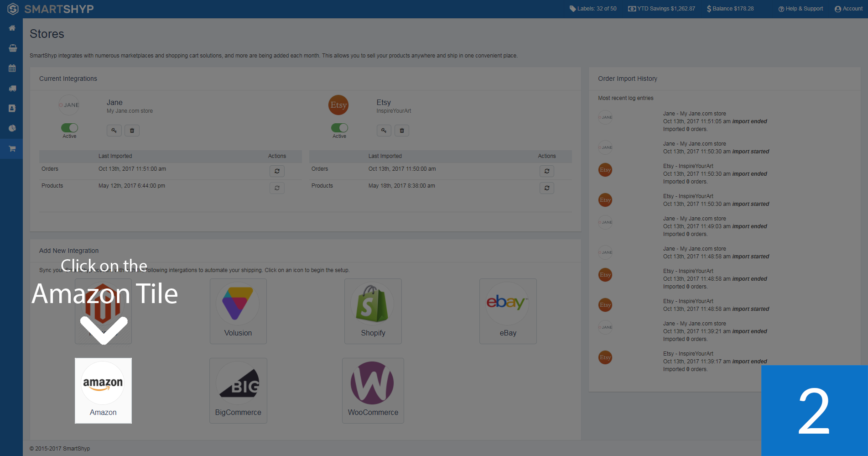Open the Help & Support menu
This screenshot has height=456, width=868.
(800, 9)
